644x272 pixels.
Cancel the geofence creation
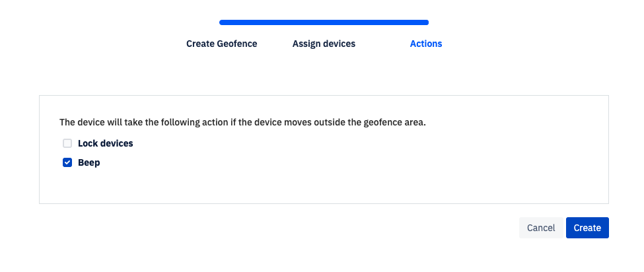click(541, 228)
